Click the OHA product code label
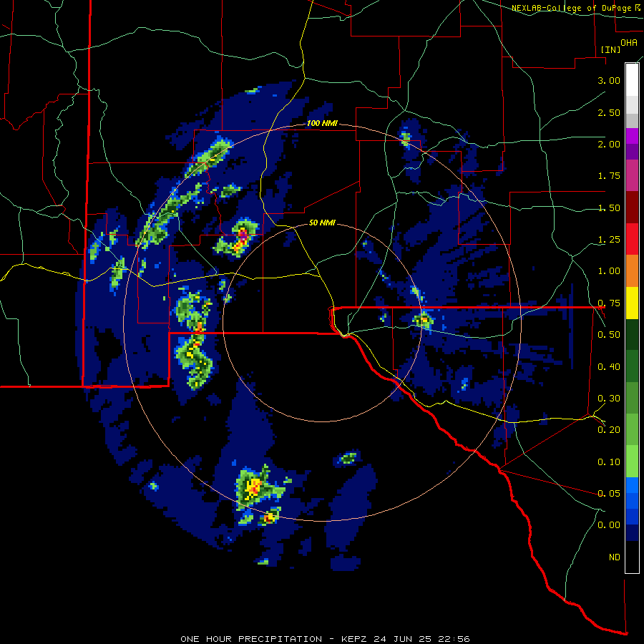Screen dimensions: 644x644 [629, 42]
